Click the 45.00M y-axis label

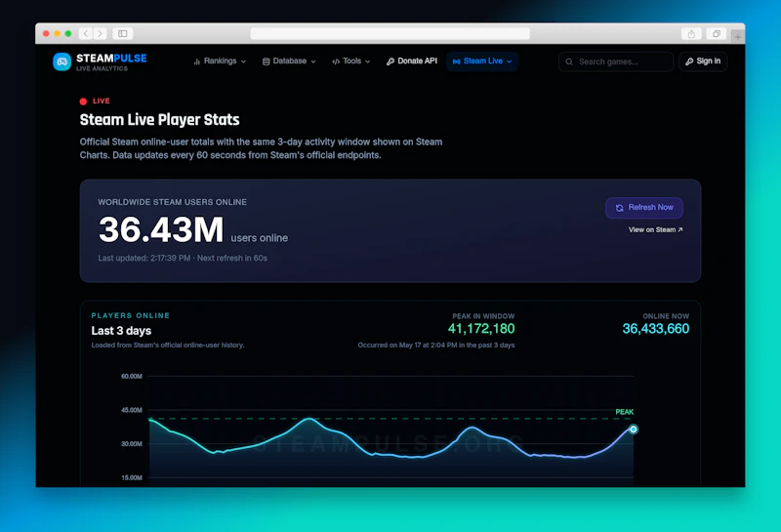[132, 410]
